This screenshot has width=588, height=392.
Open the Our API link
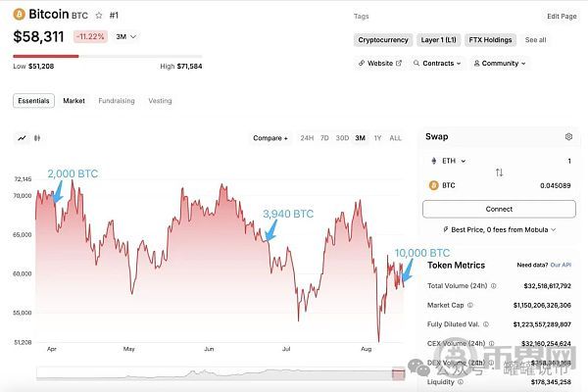point(561,266)
